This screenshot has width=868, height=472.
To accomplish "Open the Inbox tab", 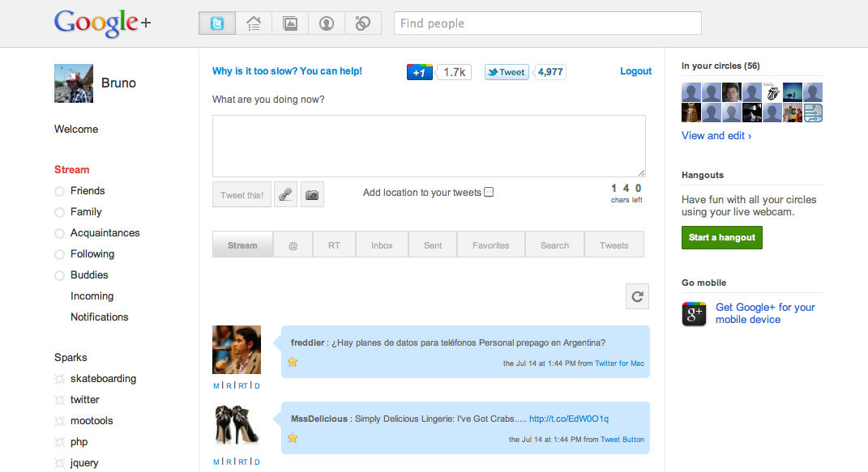I will click(x=382, y=245).
